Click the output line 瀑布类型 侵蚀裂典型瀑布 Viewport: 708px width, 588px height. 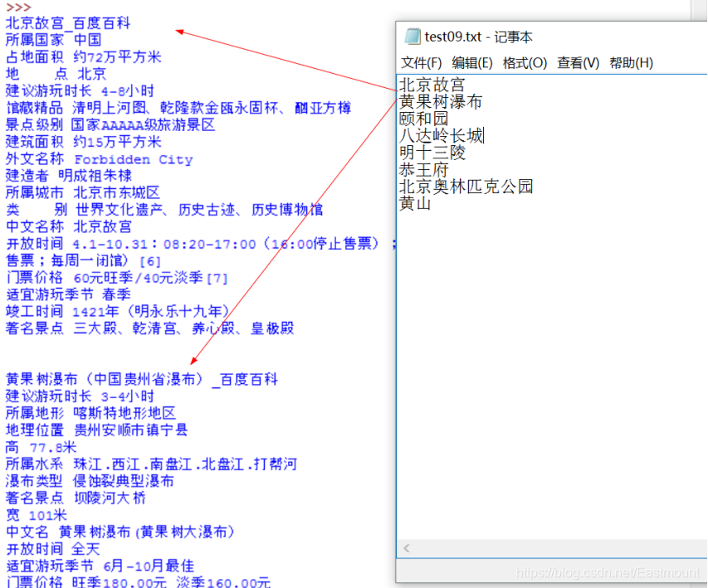(x=90, y=481)
